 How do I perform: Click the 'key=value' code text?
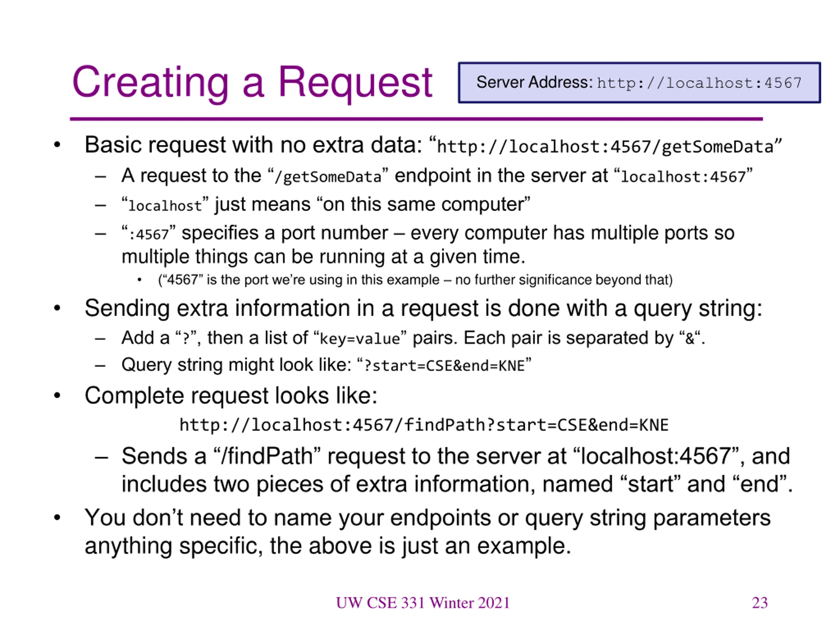click(360, 338)
